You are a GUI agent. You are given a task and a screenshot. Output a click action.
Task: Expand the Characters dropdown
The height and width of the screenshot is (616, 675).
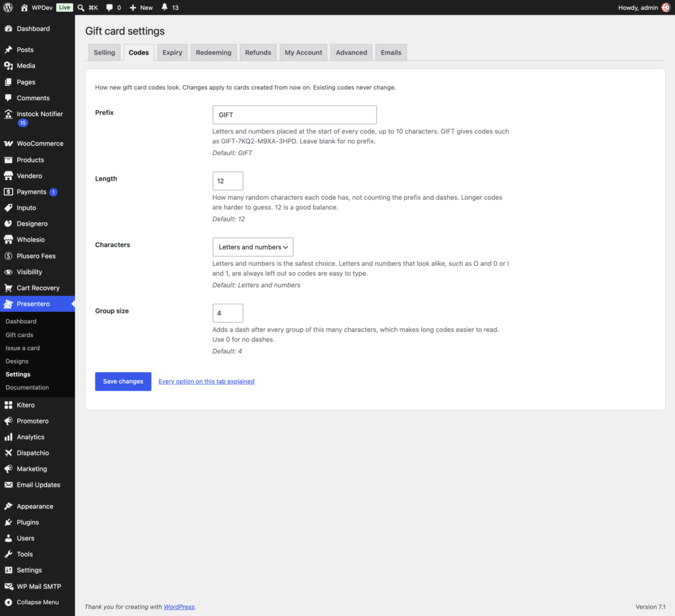(x=252, y=247)
